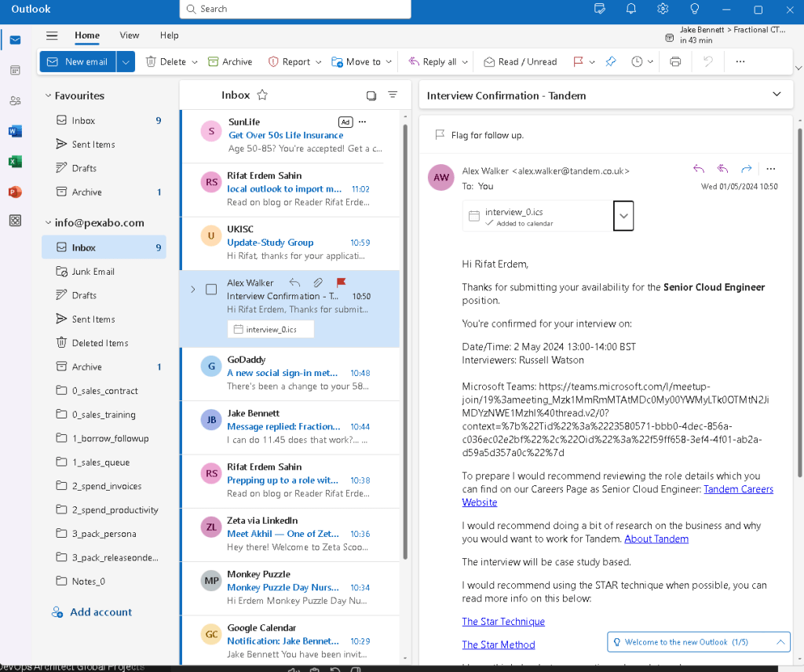Click the Print icon in toolbar
This screenshot has height=672, width=804.
[675, 61]
